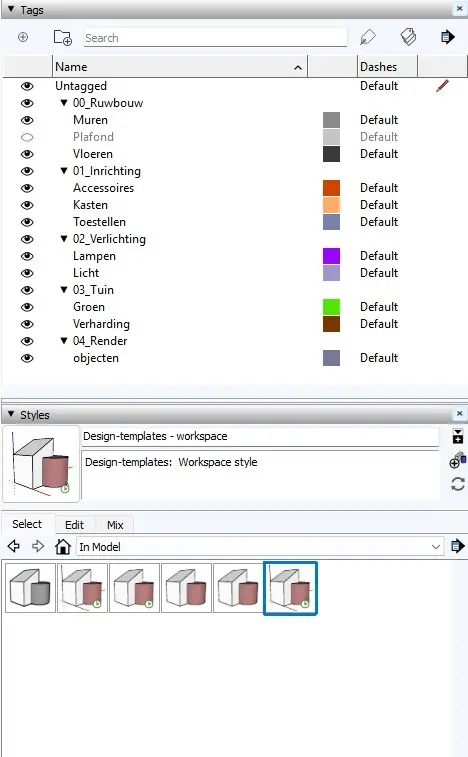Select the first gray style thumbnail
Viewport: 468px width, 757px height.
tap(30, 588)
